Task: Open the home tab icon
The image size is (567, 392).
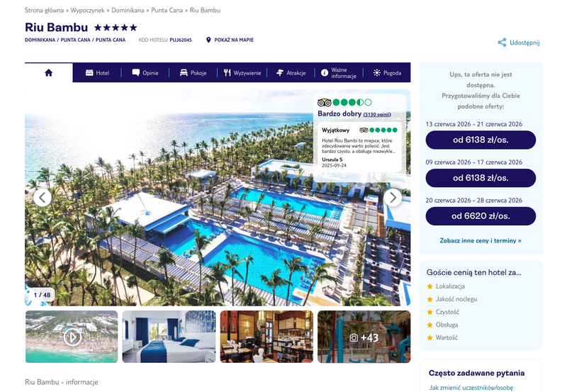Action: tap(48, 73)
